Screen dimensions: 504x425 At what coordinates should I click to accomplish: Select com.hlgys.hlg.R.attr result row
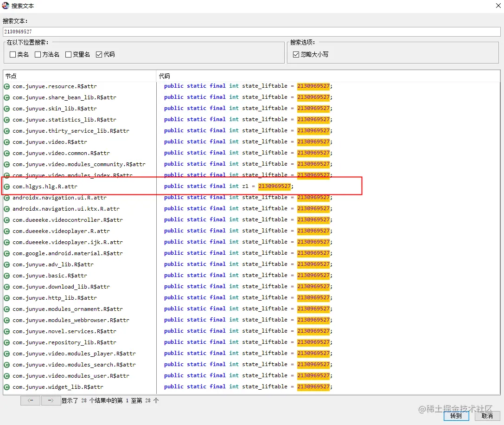(252, 187)
